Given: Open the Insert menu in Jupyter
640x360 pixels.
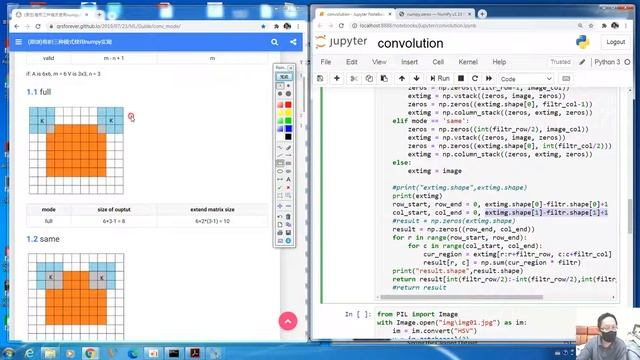Looking at the screenshot, I should [x=409, y=62].
